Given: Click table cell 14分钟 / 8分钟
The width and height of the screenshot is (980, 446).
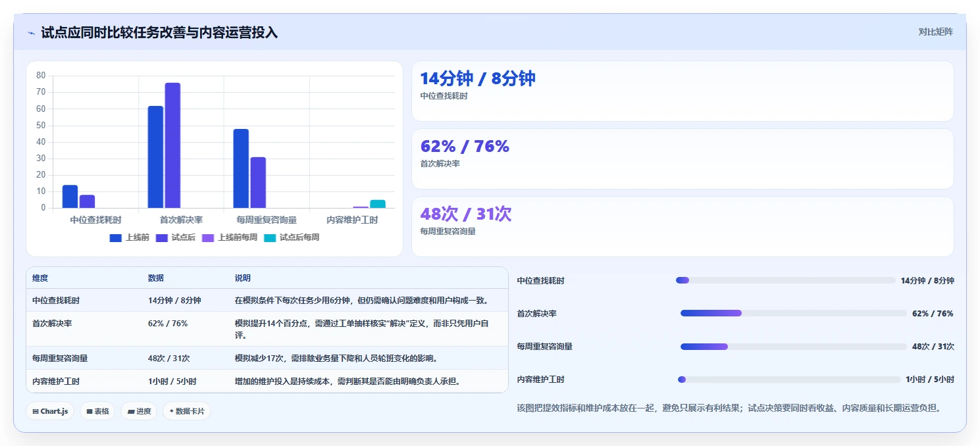Looking at the screenshot, I should point(174,300).
